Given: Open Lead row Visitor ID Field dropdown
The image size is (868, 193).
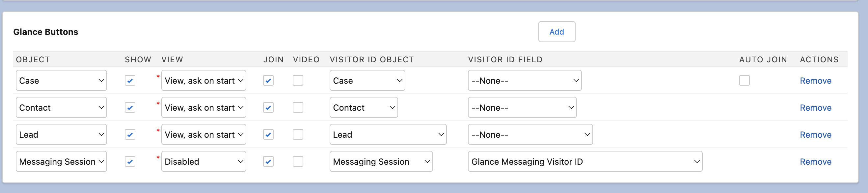Looking at the screenshot, I should pos(530,134).
